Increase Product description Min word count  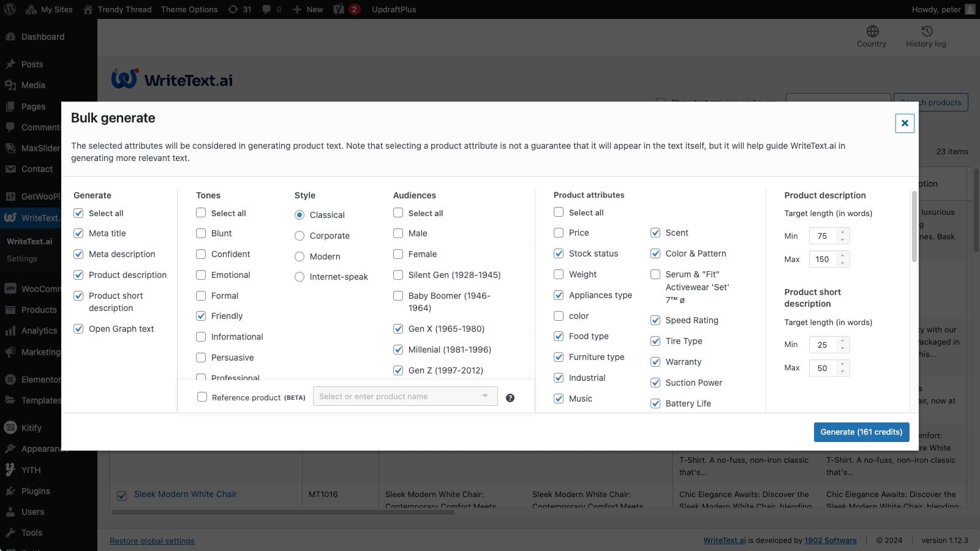(x=843, y=232)
